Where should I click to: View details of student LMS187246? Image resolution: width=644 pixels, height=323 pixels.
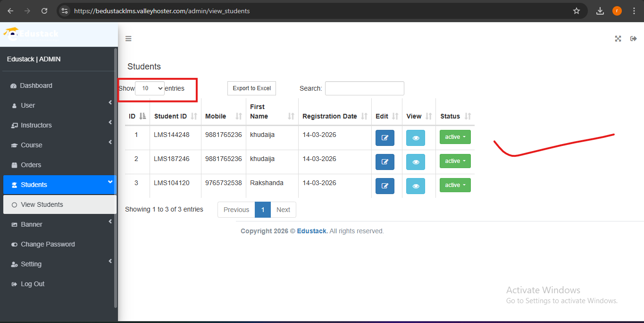tap(416, 162)
